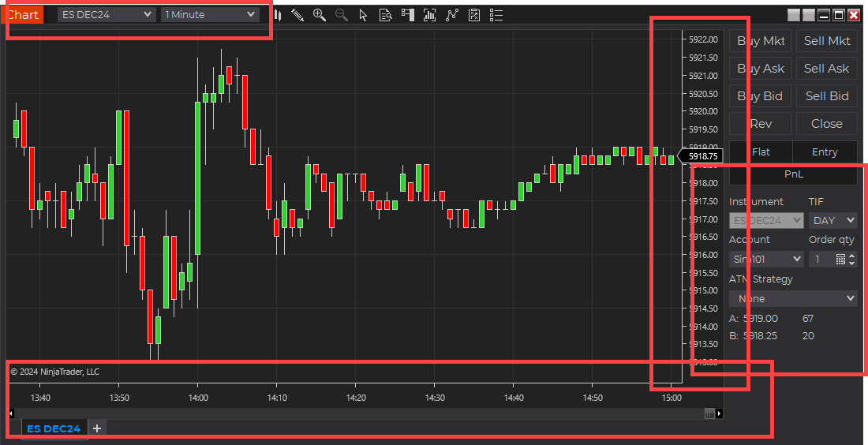Open the indicators line-graph icon
Image resolution: width=868 pixels, height=445 pixels.
452,15
